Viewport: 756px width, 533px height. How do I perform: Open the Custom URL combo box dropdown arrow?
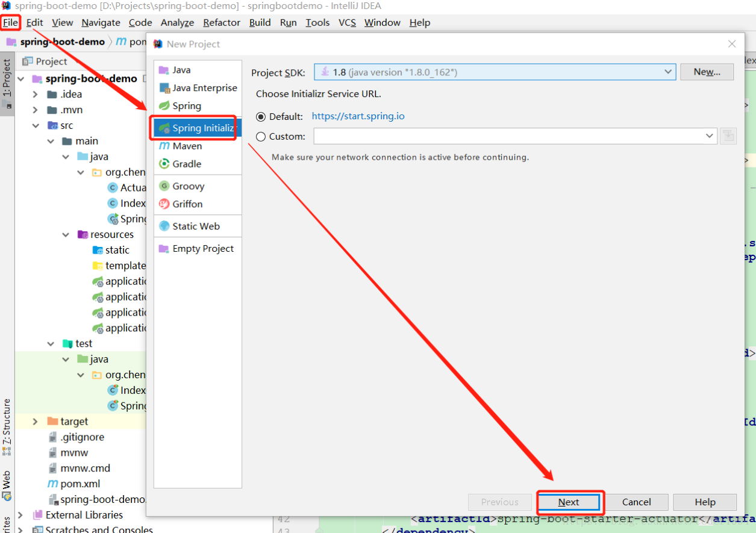[710, 137]
